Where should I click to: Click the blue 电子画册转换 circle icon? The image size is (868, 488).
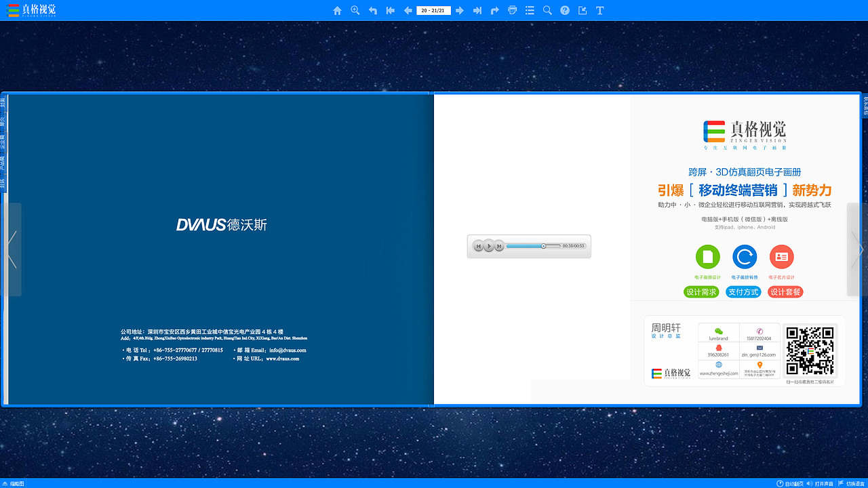(745, 257)
